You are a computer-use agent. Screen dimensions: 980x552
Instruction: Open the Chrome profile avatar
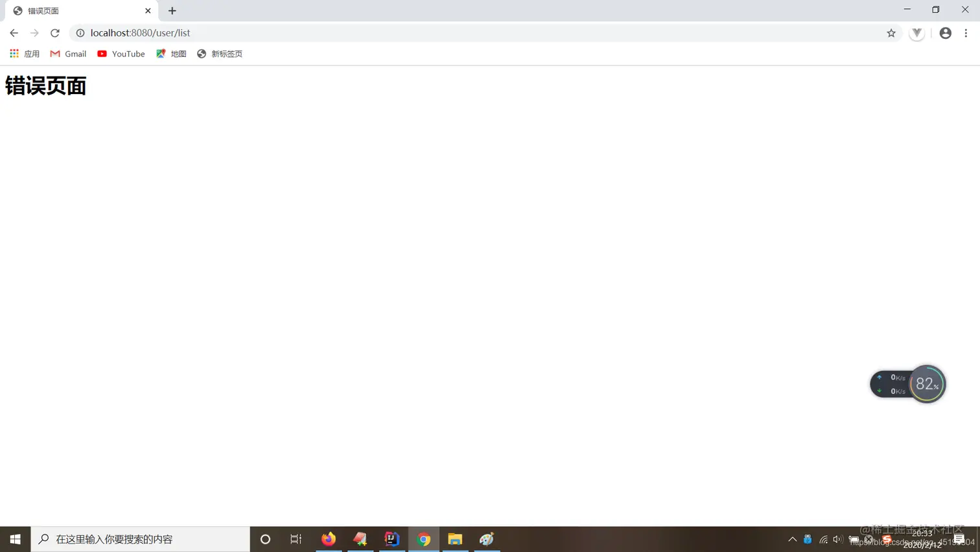pos(946,33)
